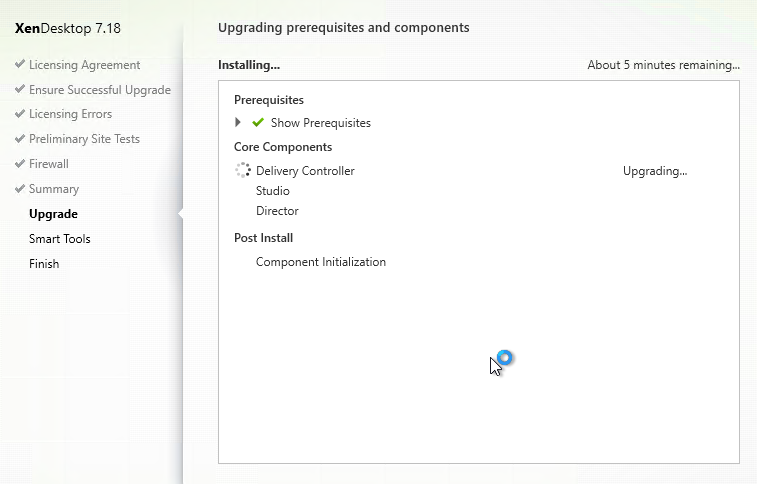Click checkmark next to Ensure Successful Upgrade
The image size is (757, 484).
click(x=20, y=89)
